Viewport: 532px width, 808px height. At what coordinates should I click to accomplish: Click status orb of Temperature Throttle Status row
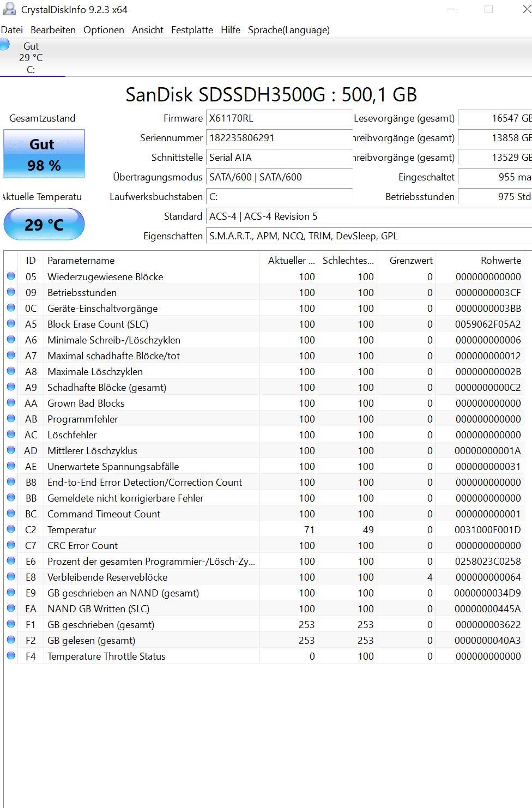tap(11, 655)
